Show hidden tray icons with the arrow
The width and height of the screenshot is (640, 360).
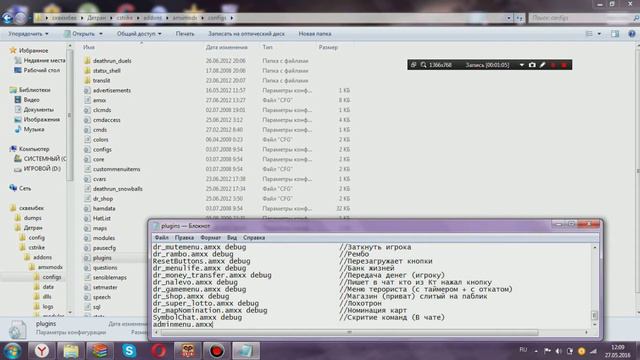(x=536, y=351)
